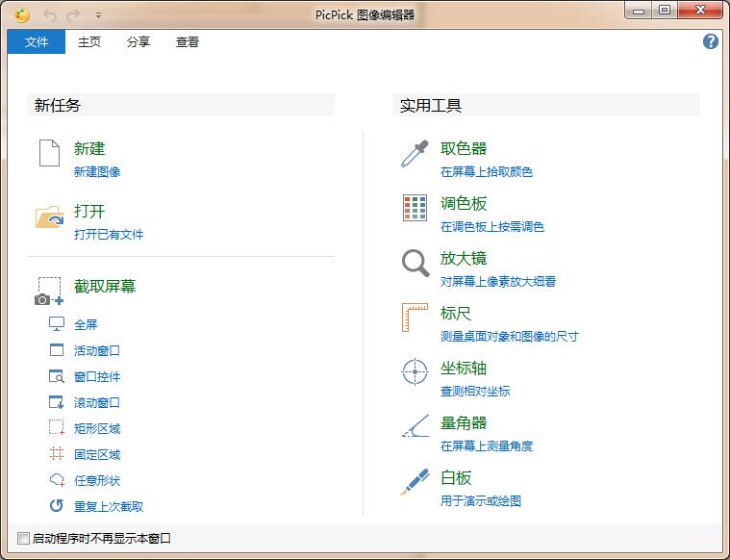The height and width of the screenshot is (560, 730).
Task: Click the active window capture icon
Action: (x=57, y=350)
